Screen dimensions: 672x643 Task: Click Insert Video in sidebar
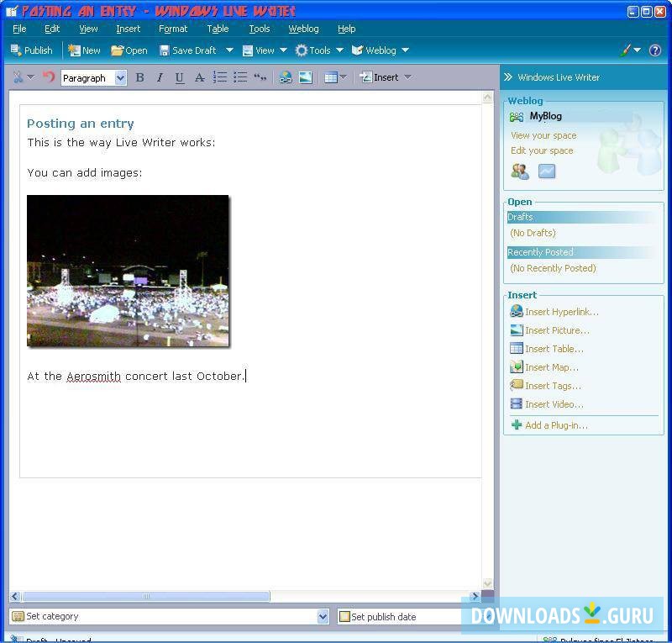coord(547,404)
